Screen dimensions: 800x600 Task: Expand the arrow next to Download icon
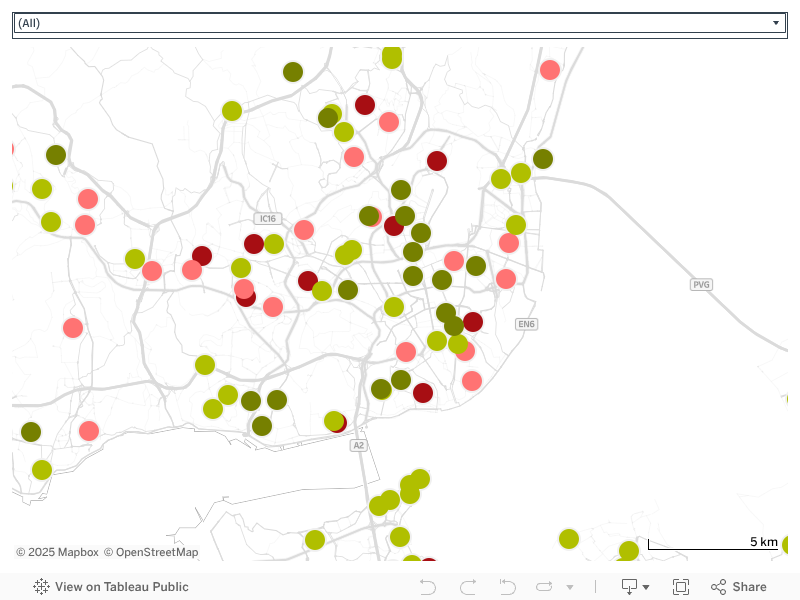tap(646, 587)
